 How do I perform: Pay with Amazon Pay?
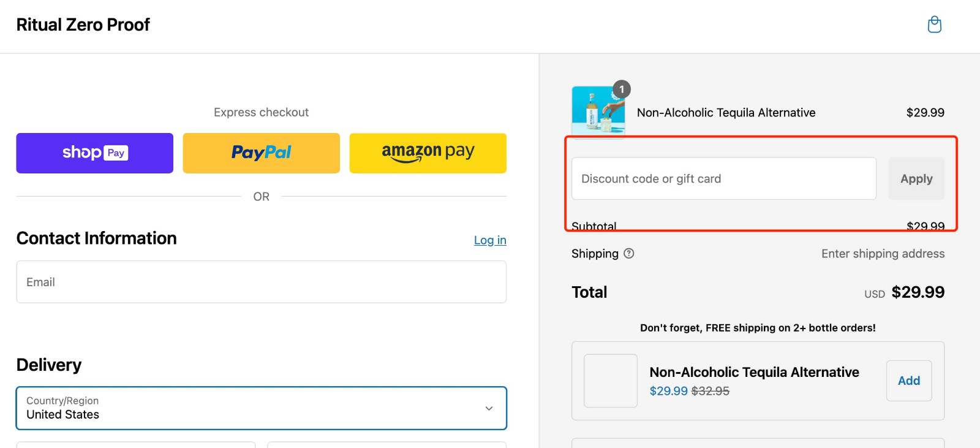428,153
